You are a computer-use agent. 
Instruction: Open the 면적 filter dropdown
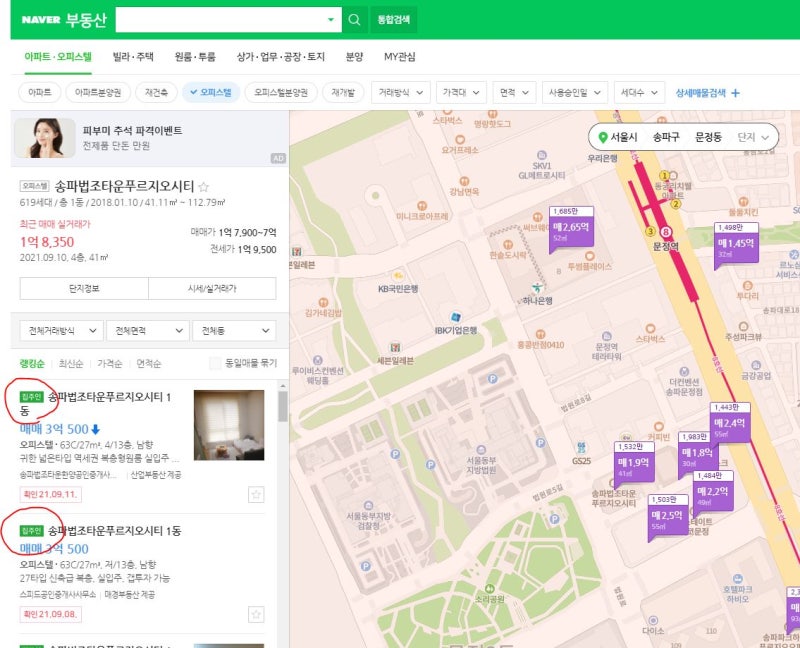(514, 93)
